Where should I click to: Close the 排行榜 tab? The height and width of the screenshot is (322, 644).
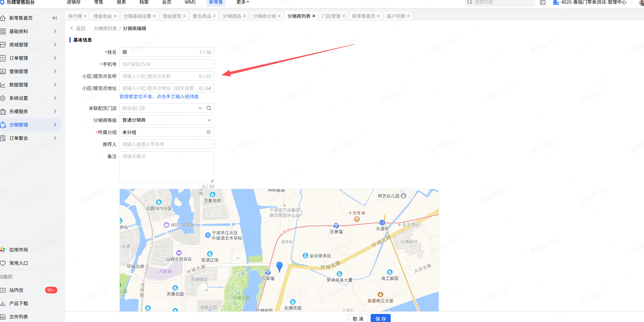(85, 16)
